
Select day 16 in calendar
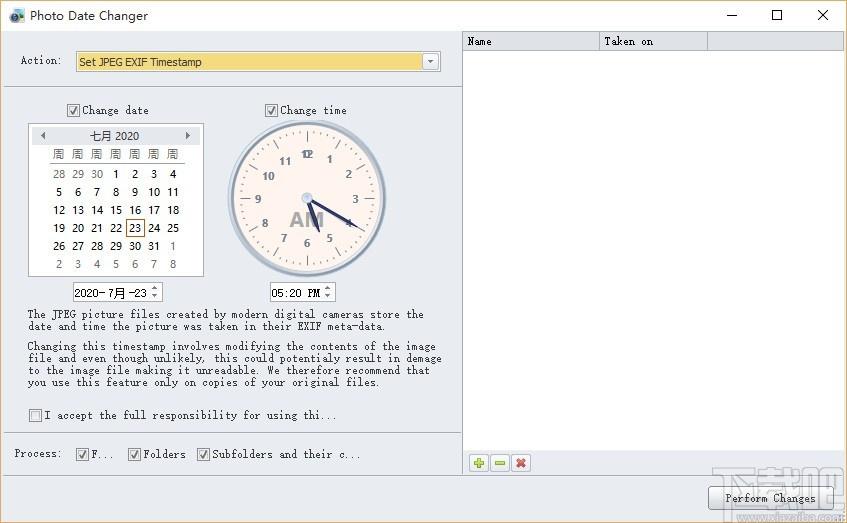tap(135, 210)
